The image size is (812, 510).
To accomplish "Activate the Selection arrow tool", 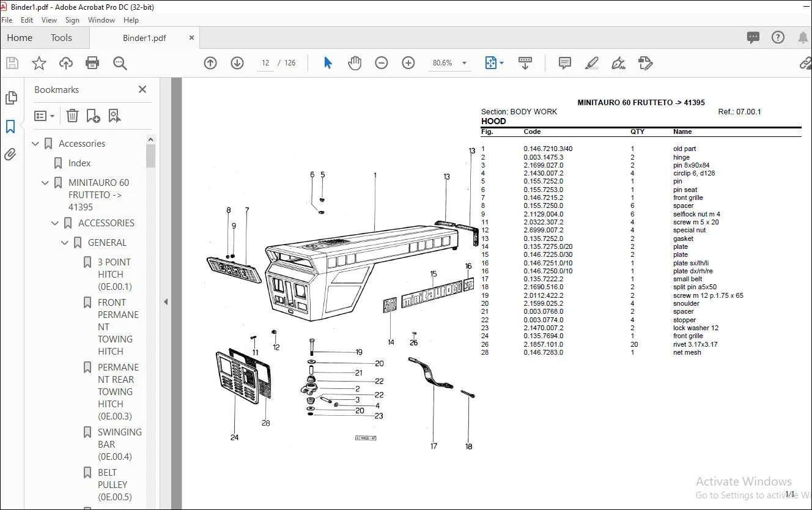I will tap(328, 63).
